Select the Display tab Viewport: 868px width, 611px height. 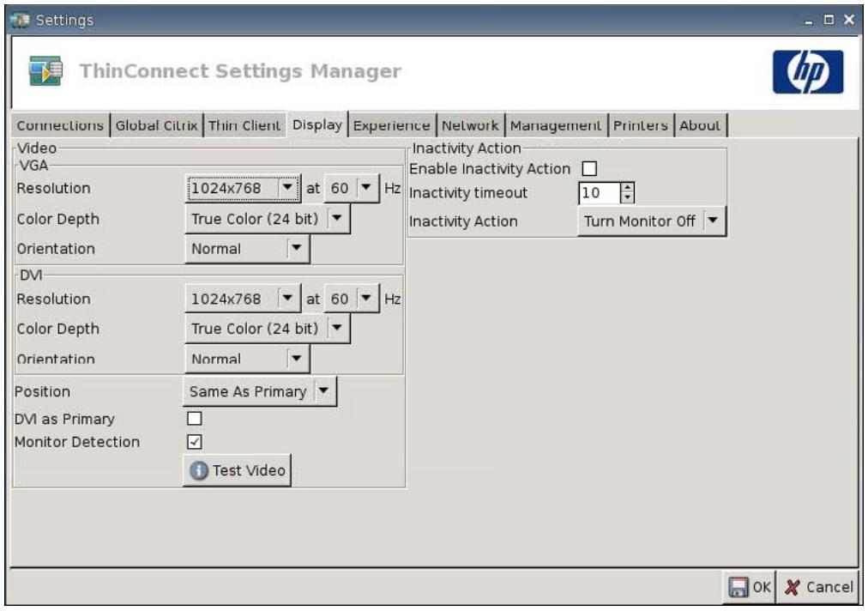pyautogui.click(x=317, y=124)
